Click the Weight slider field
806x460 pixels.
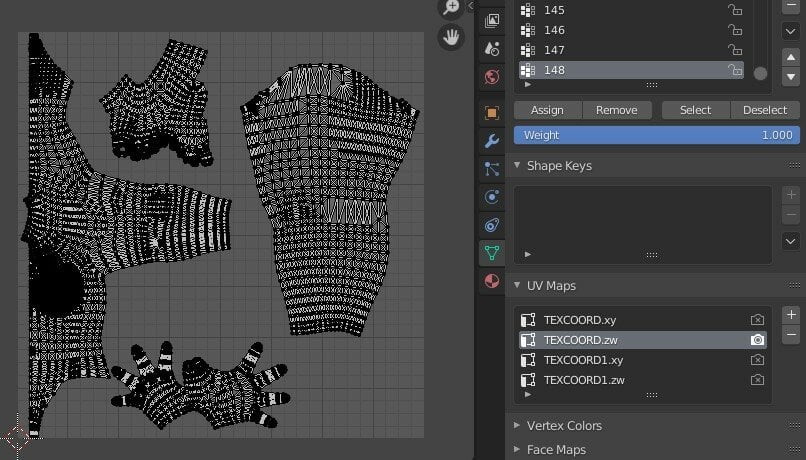[x=657, y=135]
